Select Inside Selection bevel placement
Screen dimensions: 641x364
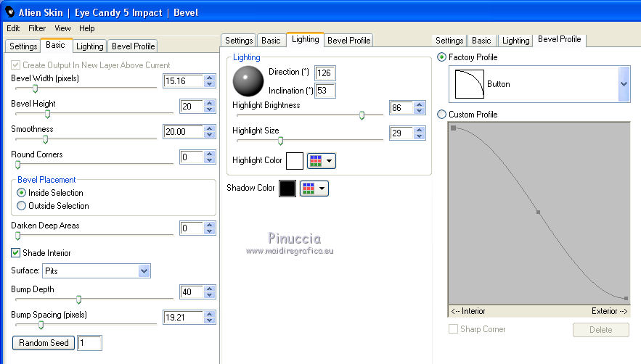tap(21, 193)
